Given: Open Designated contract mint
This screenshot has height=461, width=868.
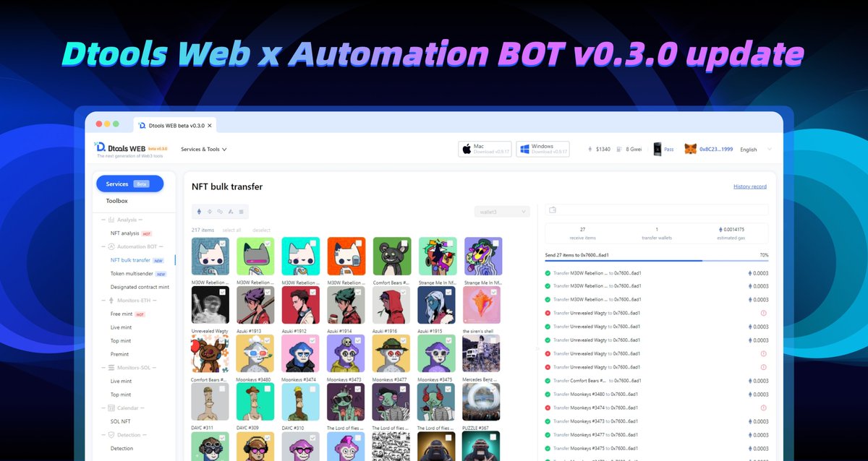Looking at the screenshot, I should point(140,287).
